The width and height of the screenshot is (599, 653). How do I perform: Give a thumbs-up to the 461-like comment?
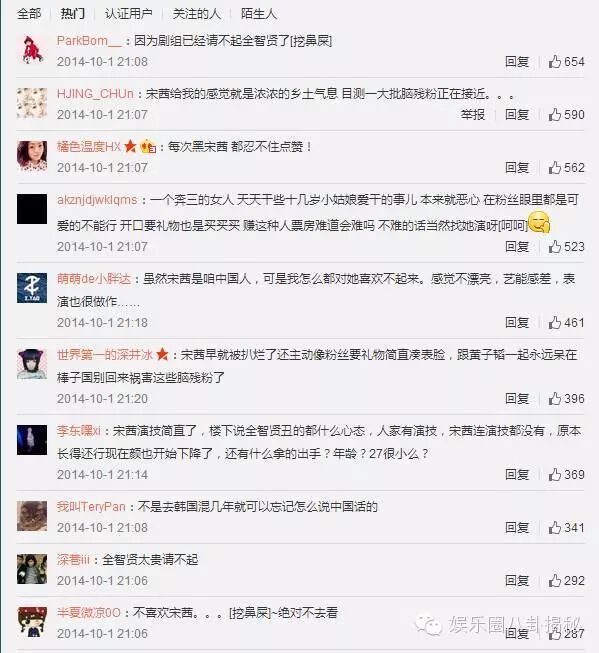(567, 323)
